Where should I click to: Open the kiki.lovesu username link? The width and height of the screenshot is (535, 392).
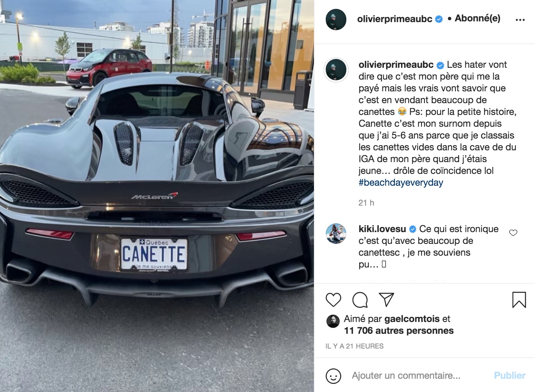(x=382, y=229)
